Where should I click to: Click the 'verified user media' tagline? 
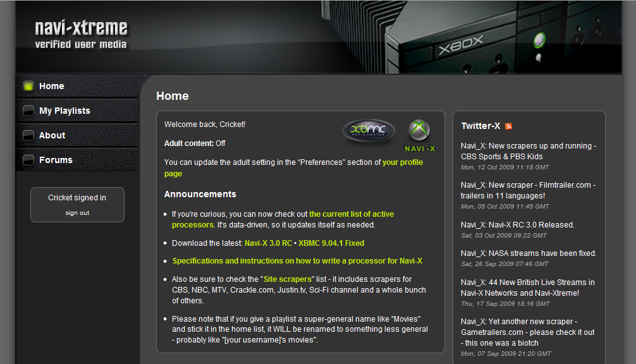click(x=81, y=44)
